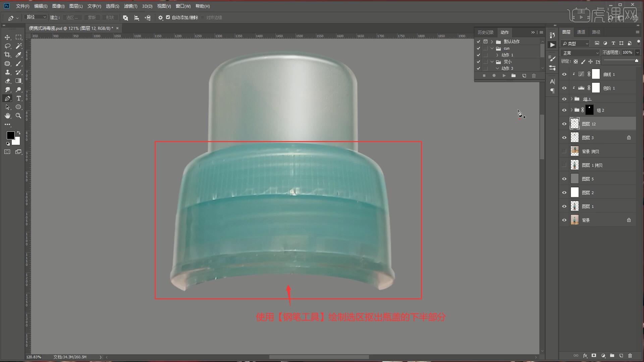Click the add layer style fx icon
Image resolution: width=644 pixels, height=362 pixels.
point(585,356)
